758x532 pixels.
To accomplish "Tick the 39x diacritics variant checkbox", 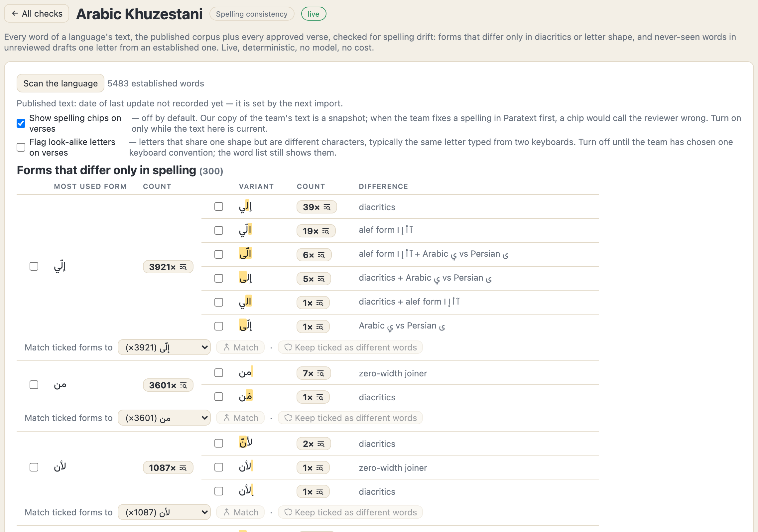I will (219, 206).
